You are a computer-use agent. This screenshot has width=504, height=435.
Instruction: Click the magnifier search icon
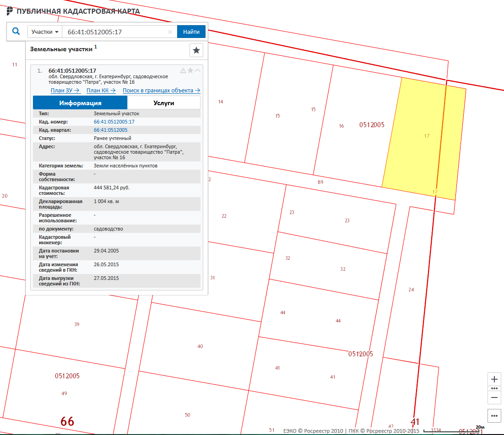pyautogui.click(x=16, y=32)
